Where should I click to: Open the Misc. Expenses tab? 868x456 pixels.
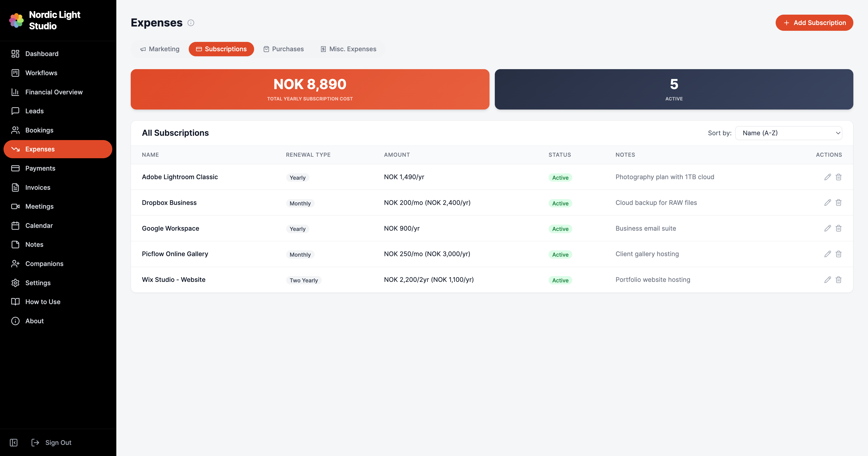point(348,49)
